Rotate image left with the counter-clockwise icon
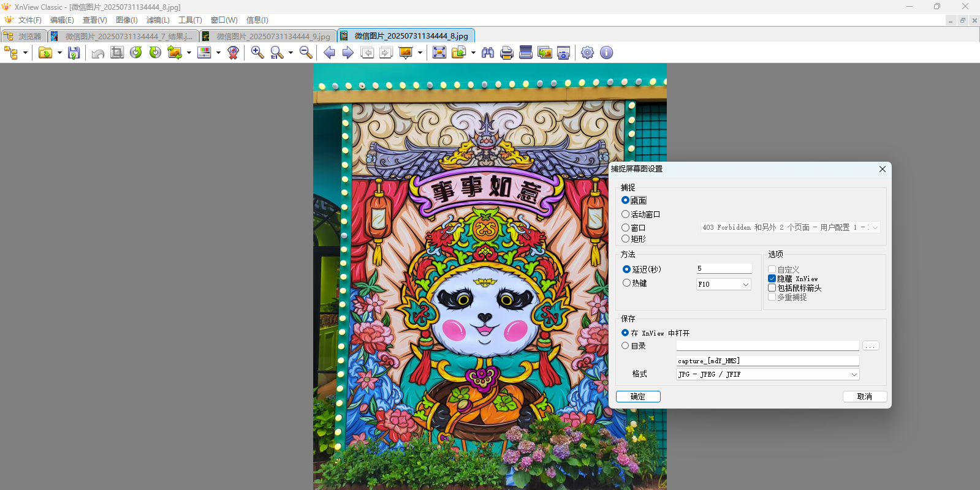980x490 pixels. pyautogui.click(x=136, y=53)
